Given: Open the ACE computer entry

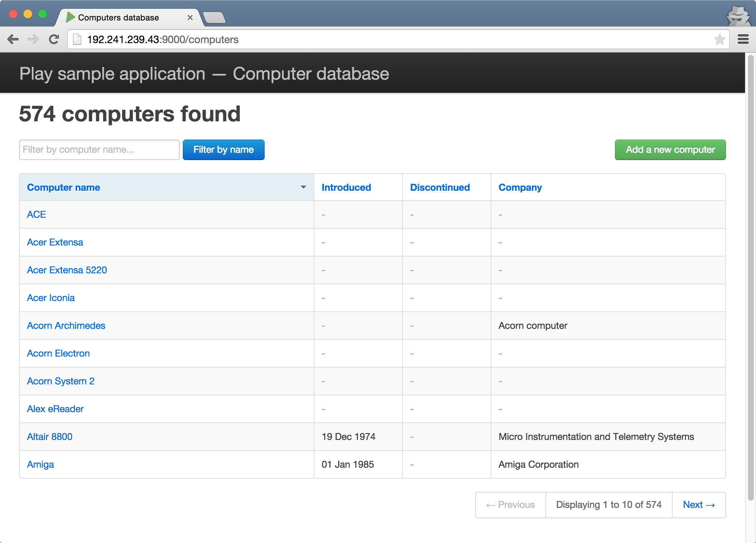Looking at the screenshot, I should tap(36, 214).
